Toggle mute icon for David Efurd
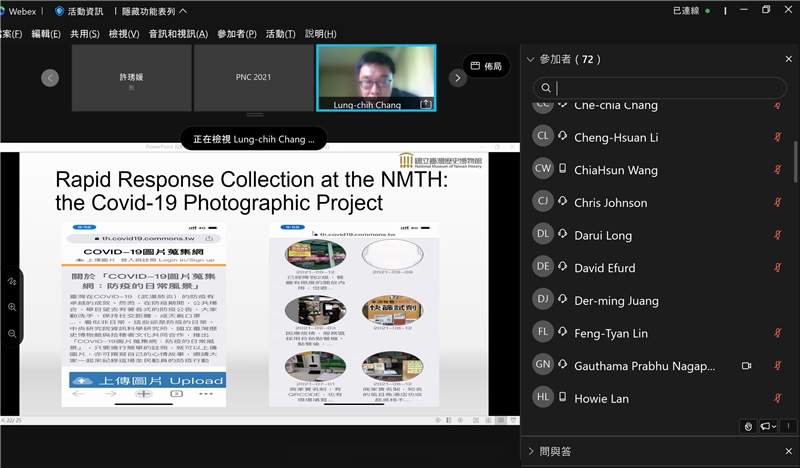Image resolution: width=800 pixels, height=468 pixels. pyautogui.click(x=778, y=267)
